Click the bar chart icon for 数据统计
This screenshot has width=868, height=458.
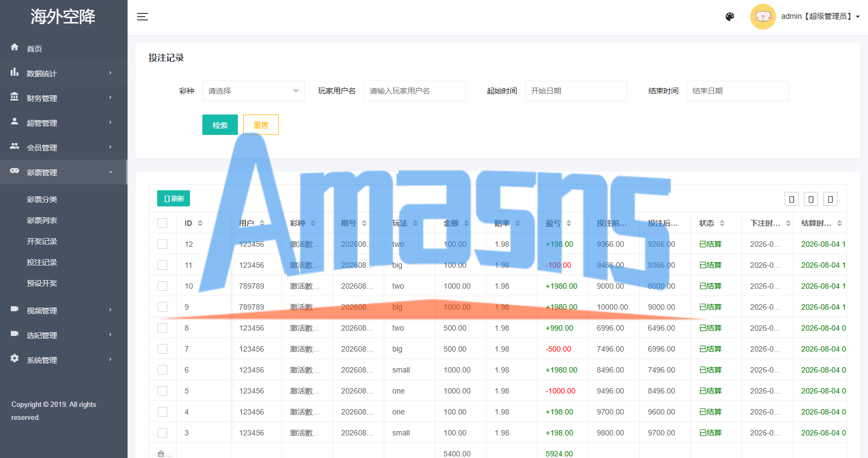pyautogui.click(x=15, y=72)
